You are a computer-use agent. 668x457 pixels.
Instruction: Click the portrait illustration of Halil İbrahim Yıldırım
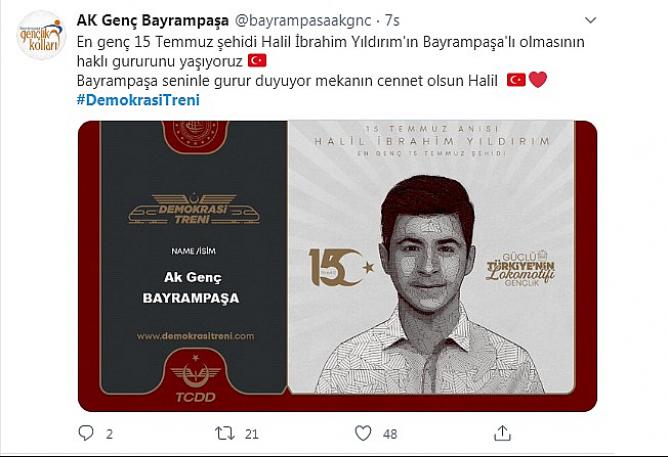430,285
